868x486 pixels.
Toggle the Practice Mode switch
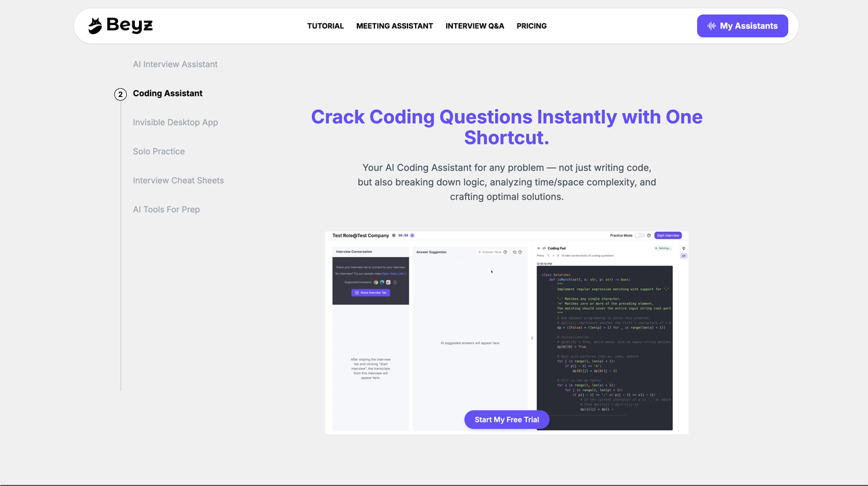coord(639,236)
